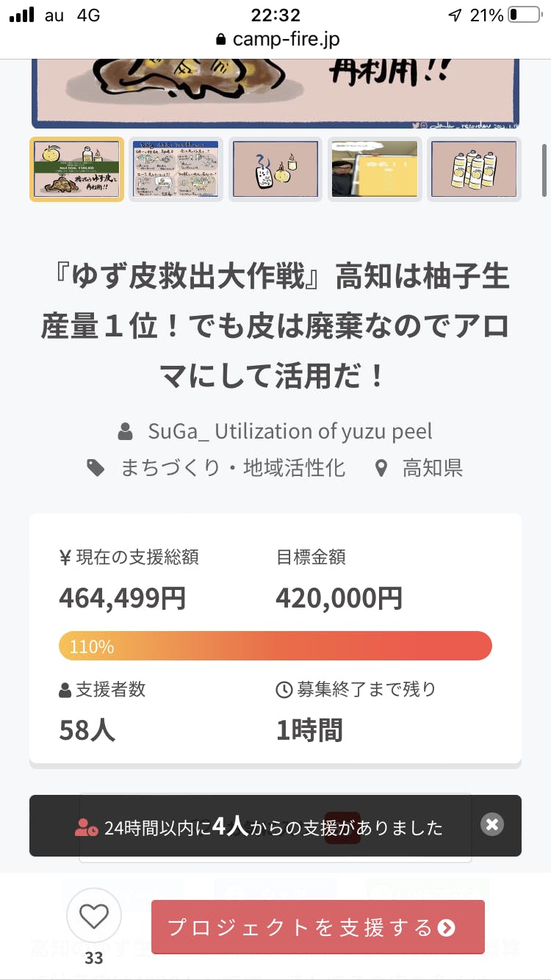Click the 110% funding progress bar
Screen dimensions: 551x980
click(x=275, y=646)
